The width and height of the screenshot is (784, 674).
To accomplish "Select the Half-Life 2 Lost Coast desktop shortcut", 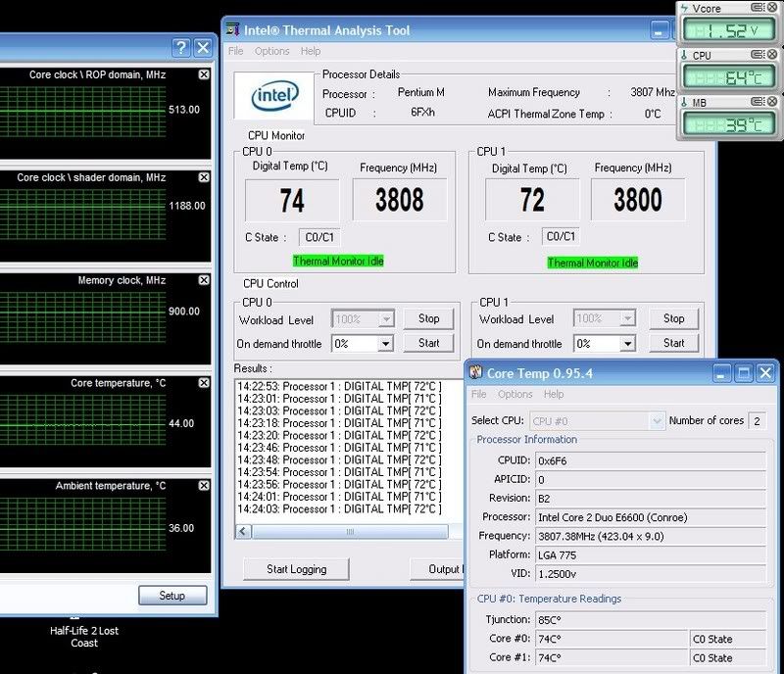I will point(84,635).
